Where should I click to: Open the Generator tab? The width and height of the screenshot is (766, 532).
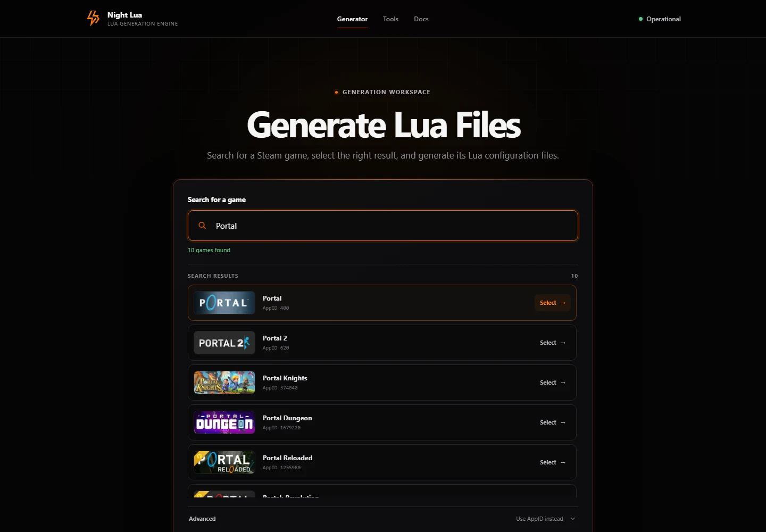pyautogui.click(x=352, y=19)
